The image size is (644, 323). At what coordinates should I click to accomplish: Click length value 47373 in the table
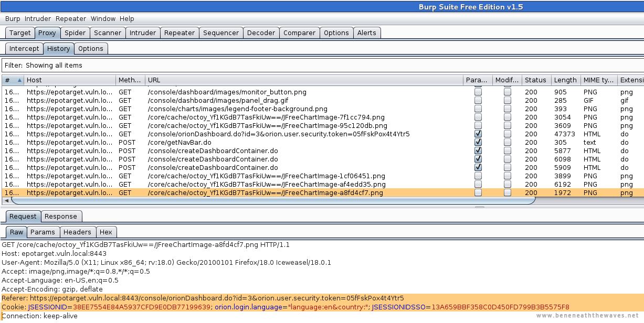[565, 134]
